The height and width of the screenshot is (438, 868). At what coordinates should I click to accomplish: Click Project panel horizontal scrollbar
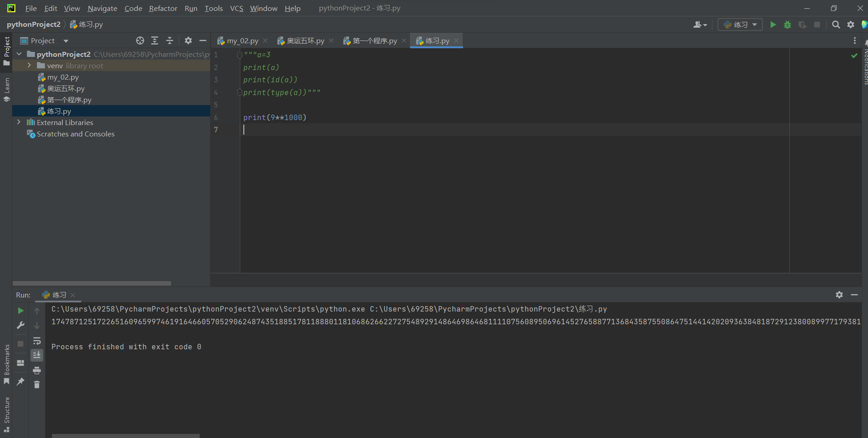click(x=92, y=283)
